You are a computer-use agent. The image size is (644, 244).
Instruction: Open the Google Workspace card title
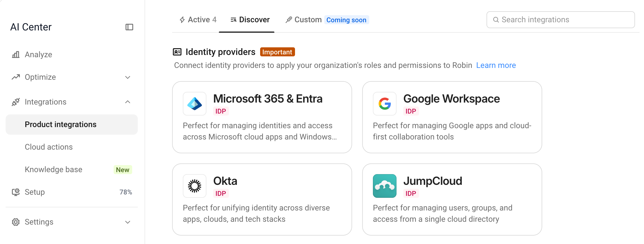[x=451, y=99]
